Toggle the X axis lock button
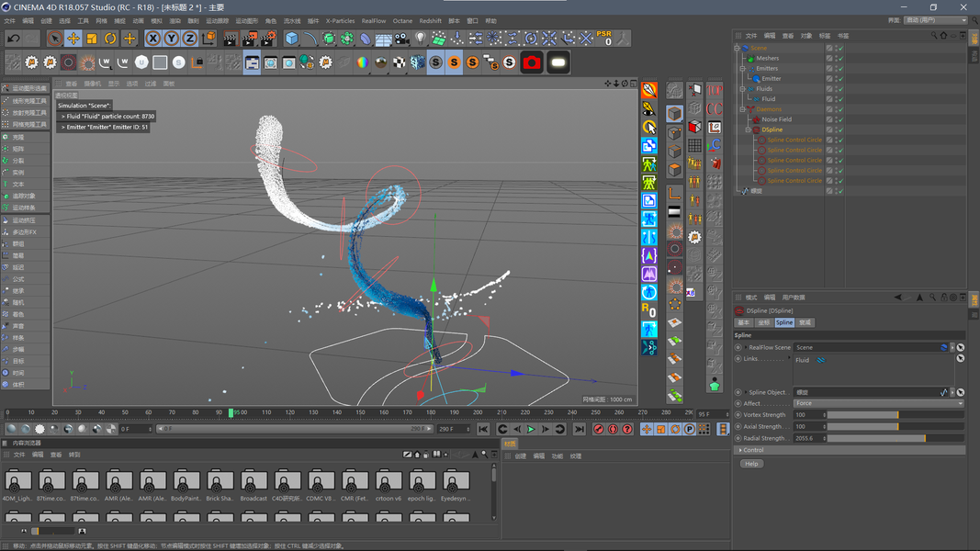 (152, 39)
